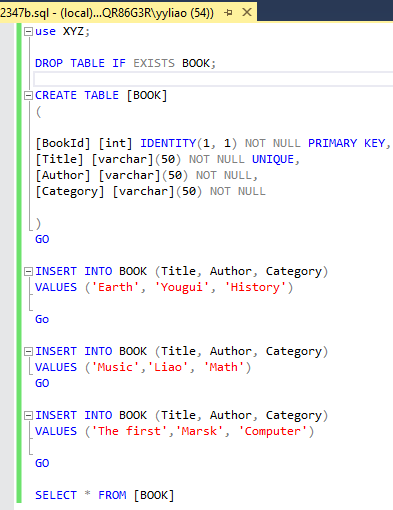Click the 'History' string value
The image size is (393, 510).
(255, 287)
